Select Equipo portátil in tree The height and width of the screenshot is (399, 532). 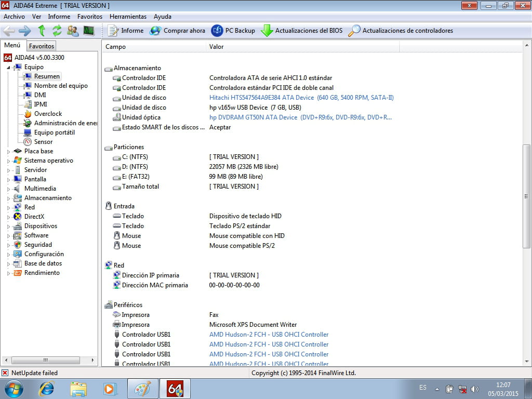[x=54, y=132]
